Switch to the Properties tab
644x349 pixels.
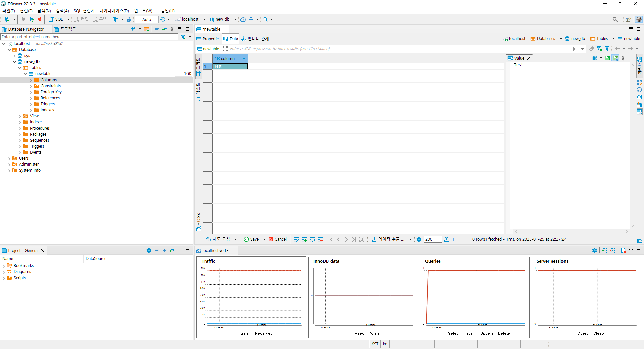tap(208, 39)
